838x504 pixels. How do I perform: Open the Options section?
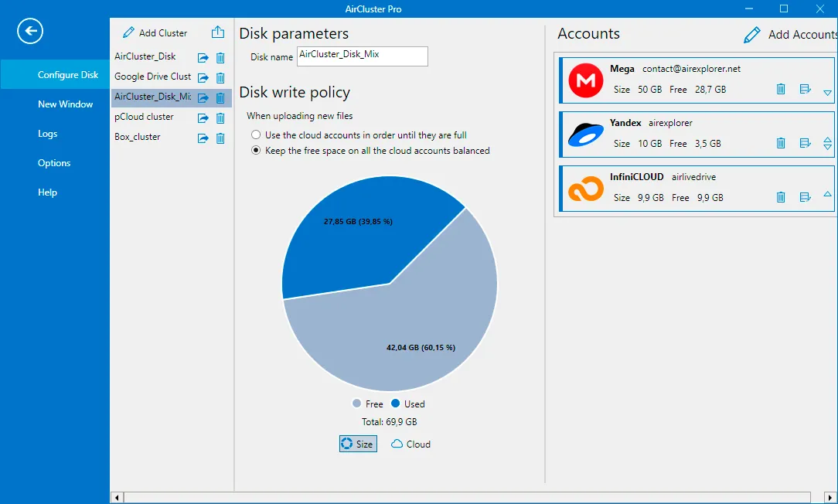click(x=55, y=162)
